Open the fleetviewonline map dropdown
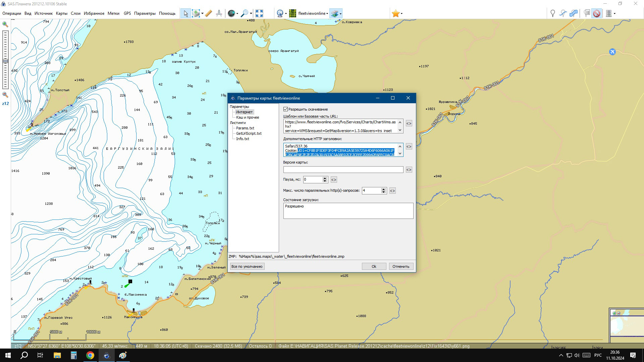The width and height of the screenshot is (644, 362). [x=313, y=13]
